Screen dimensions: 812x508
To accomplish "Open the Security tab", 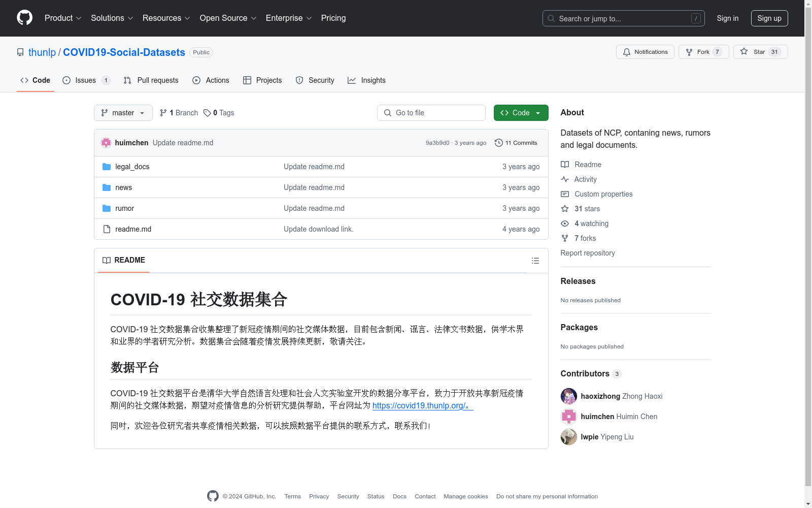I will 315,80.
